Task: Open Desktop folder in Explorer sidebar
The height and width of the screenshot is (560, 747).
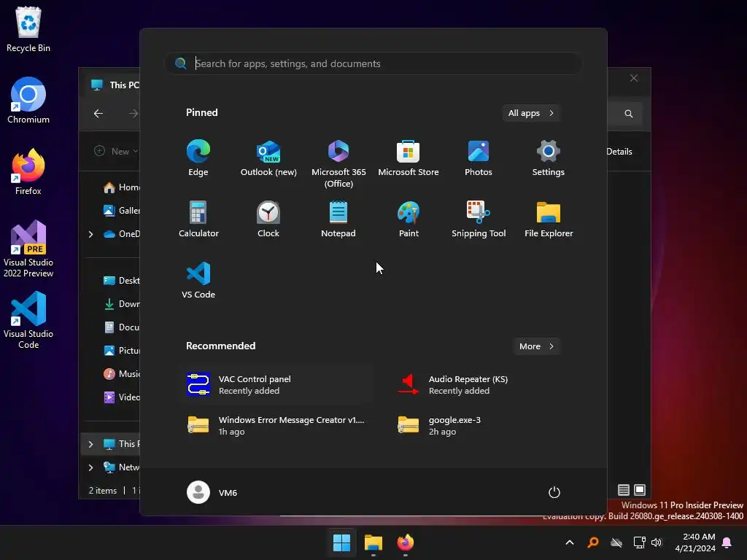Action: (x=121, y=281)
